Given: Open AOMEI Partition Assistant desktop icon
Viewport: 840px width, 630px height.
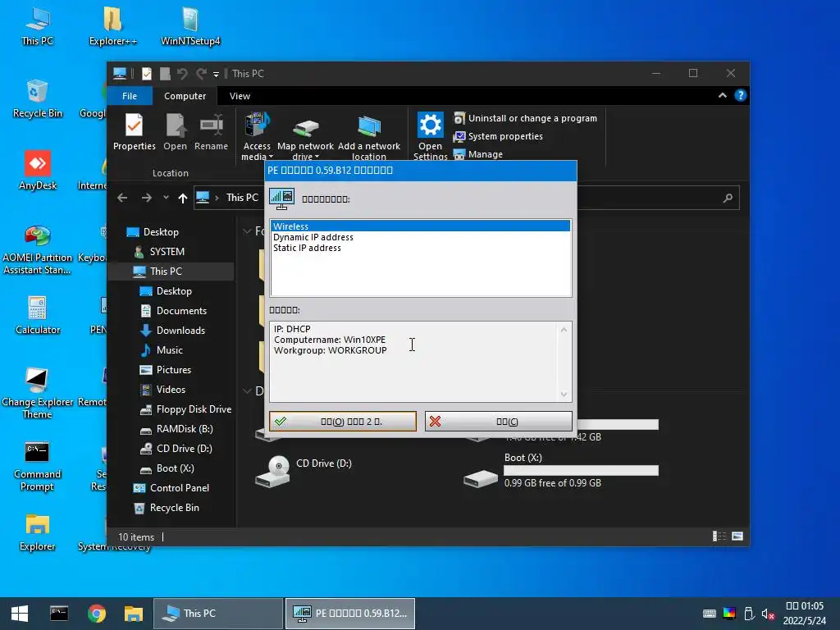Looking at the screenshot, I should point(37,250).
